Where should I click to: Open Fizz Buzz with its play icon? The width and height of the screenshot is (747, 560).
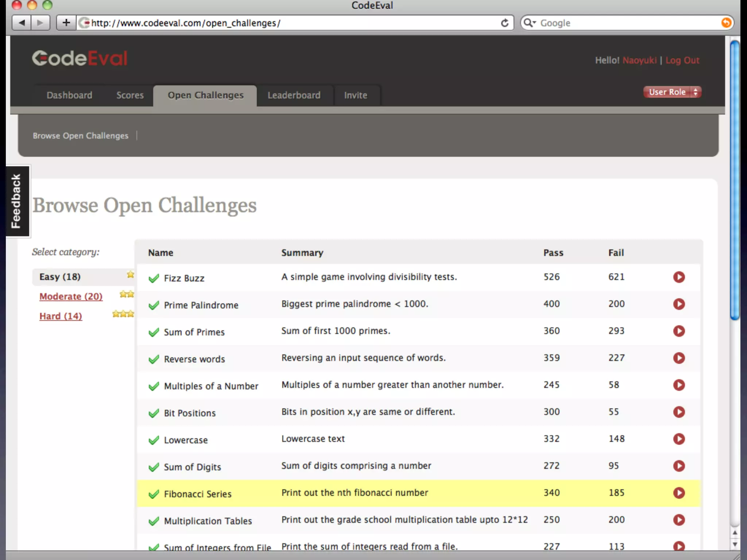(x=679, y=277)
